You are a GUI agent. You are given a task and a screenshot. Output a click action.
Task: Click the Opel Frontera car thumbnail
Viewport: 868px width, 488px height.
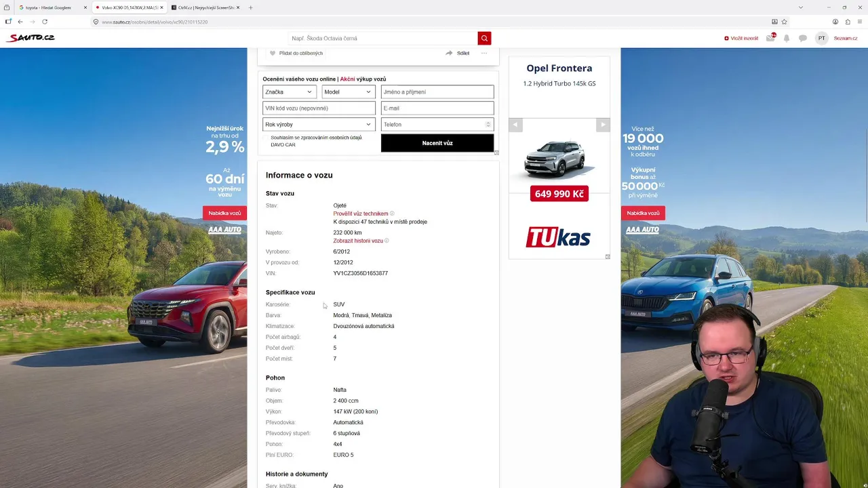[x=559, y=159]
